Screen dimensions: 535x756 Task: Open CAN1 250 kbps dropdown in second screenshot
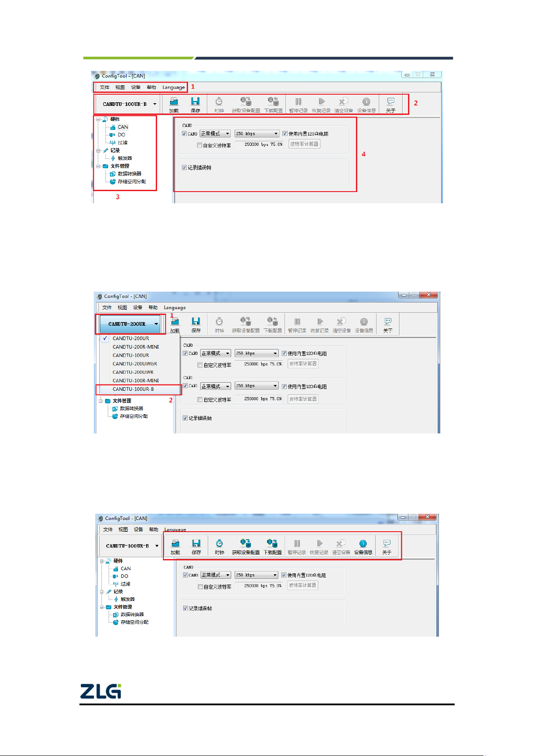[256, 386]
